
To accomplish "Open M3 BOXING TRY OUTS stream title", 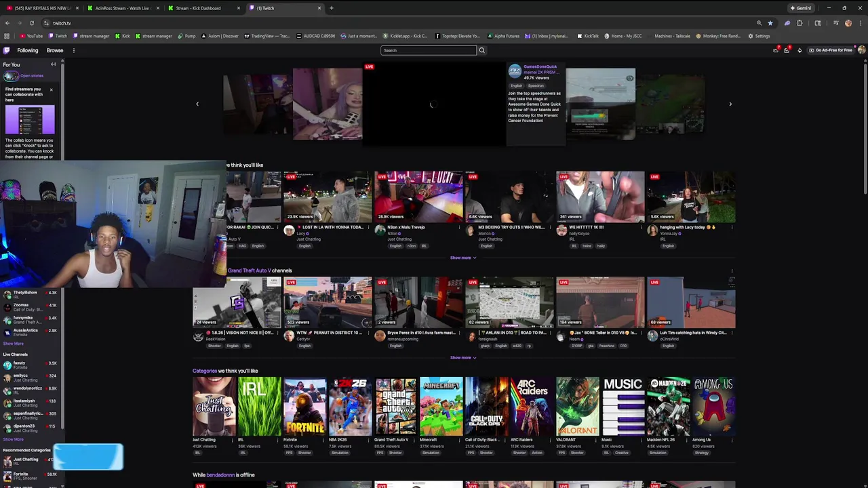I will [x=512, y=227].
